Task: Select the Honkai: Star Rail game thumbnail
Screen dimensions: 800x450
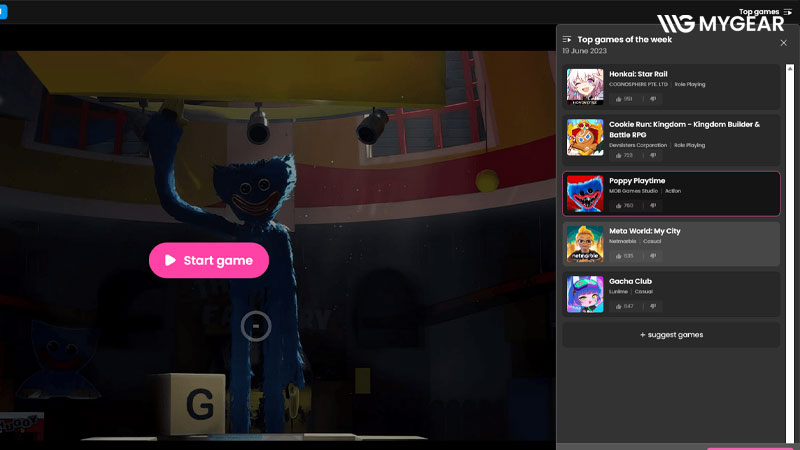Action: click(x=585, y=87)
